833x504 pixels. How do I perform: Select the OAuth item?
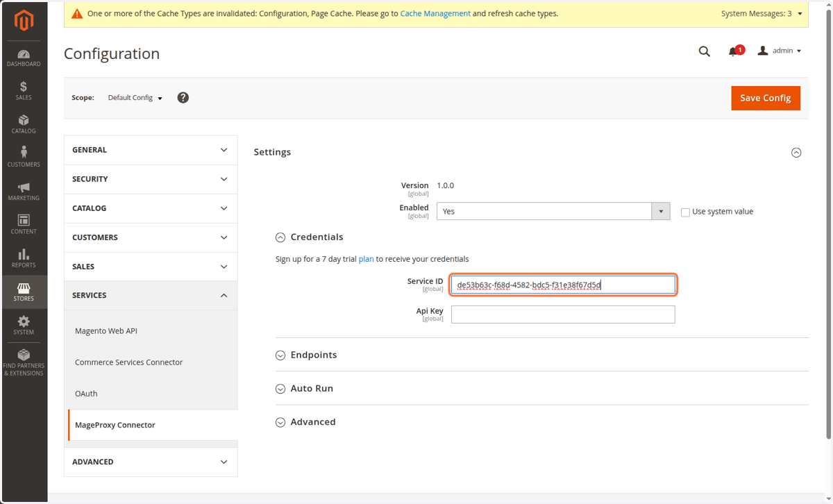click(86, 394)
